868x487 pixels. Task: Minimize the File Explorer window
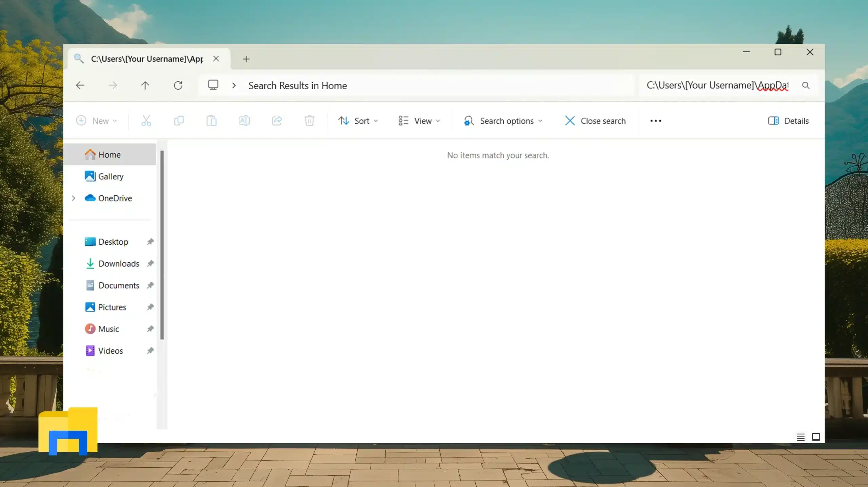tap(746, 52)
